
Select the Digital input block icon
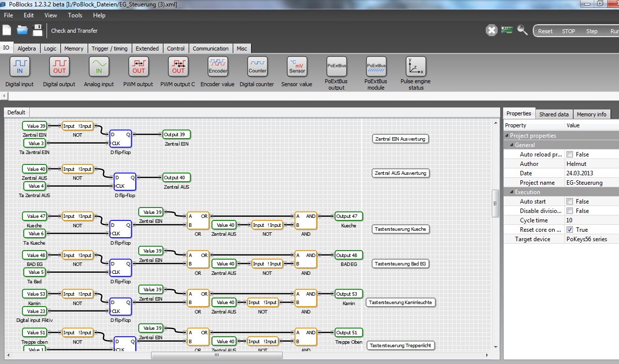20,67
